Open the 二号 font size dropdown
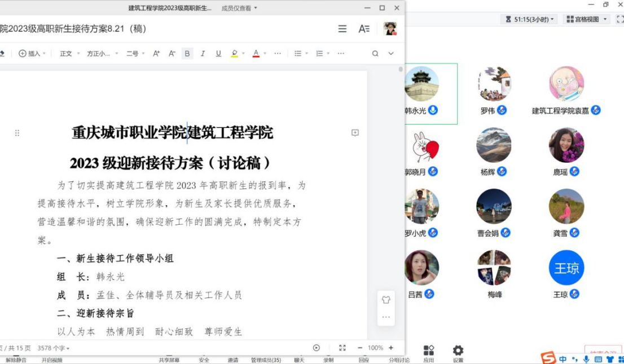Viewport: 624px width, 364px height. 135,54
